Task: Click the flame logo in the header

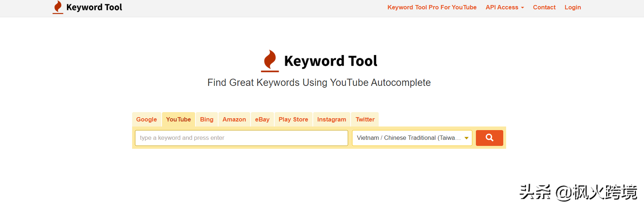Action: (58, 7)
